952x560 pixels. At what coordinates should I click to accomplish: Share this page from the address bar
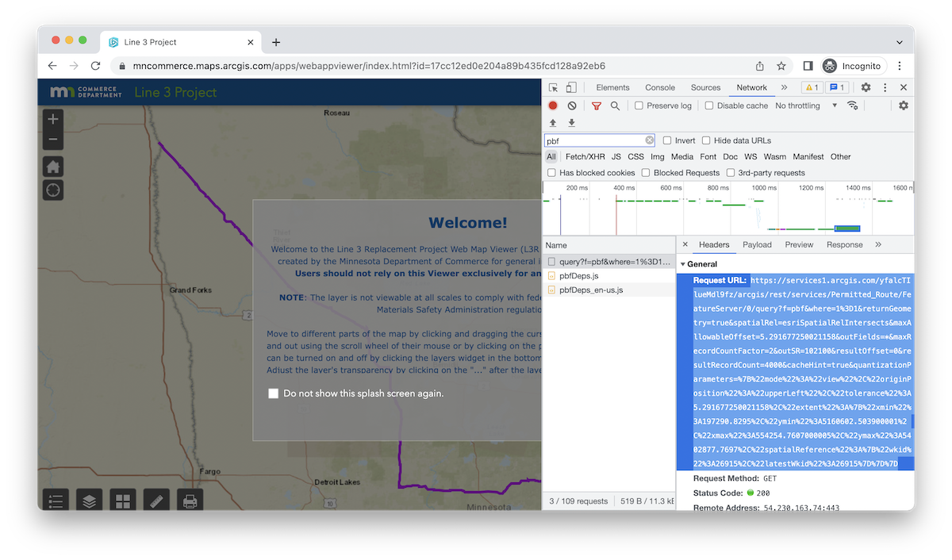tap(760, 66)
